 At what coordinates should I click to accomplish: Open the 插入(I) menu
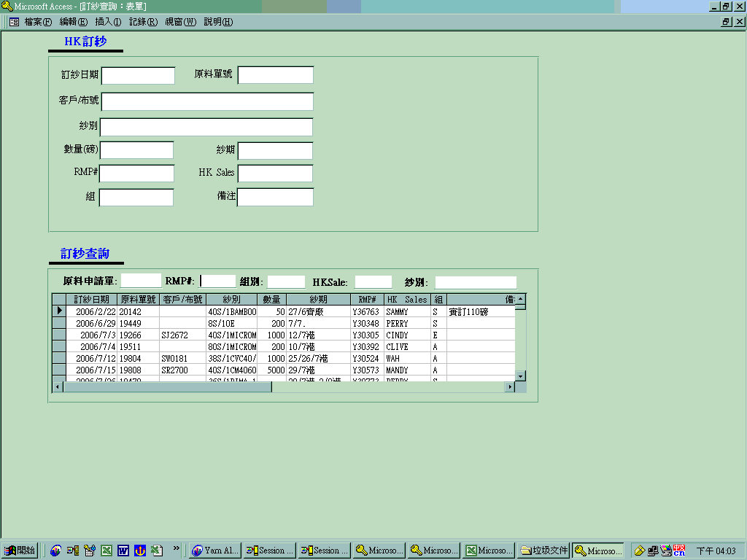coord(108,22)
